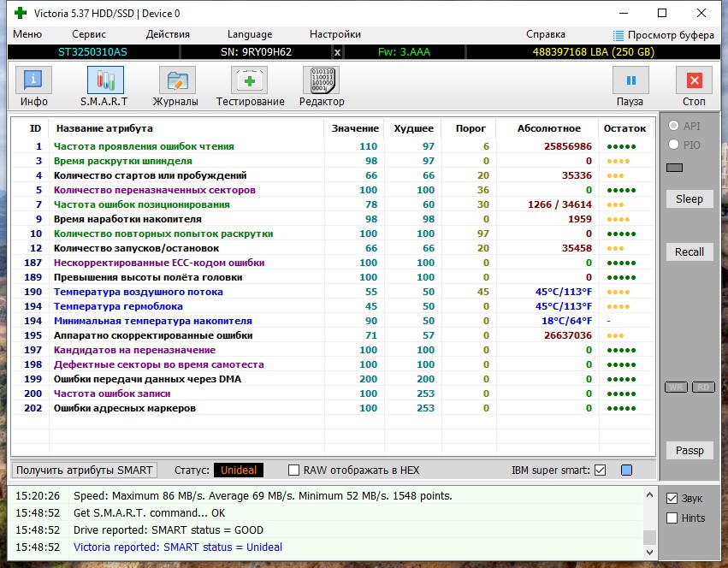Screen dimensions: 728x568
Task: Click the Просмотр буфера menu text
Action: [671, 35]
